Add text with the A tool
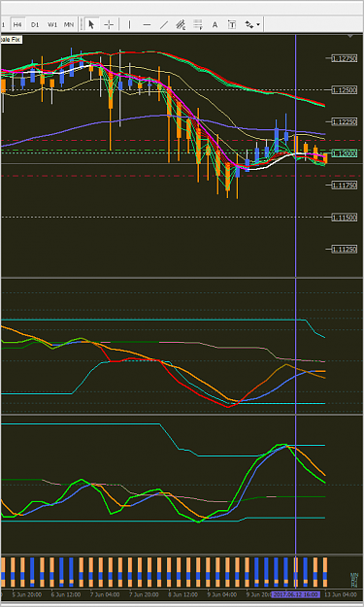 pyautogui.click(x=215, y=25)
